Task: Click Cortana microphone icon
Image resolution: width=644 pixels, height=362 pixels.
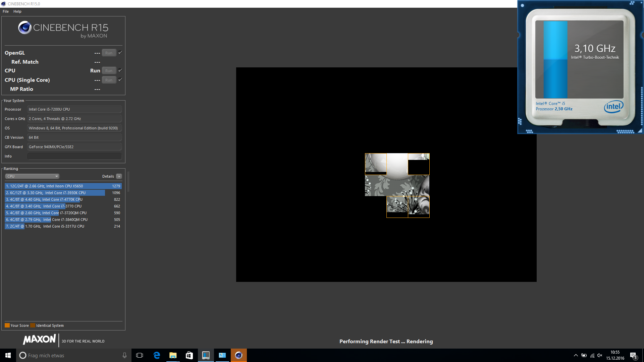Action: coord(124,355)
